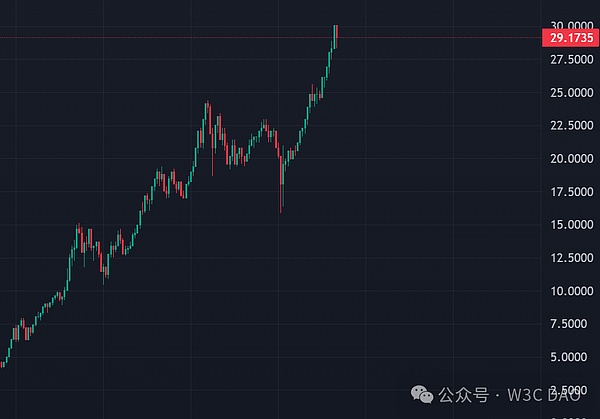Click the red dotted current price line
The image size is (600, 419).
pyautogui.click(x=200, y=38)
